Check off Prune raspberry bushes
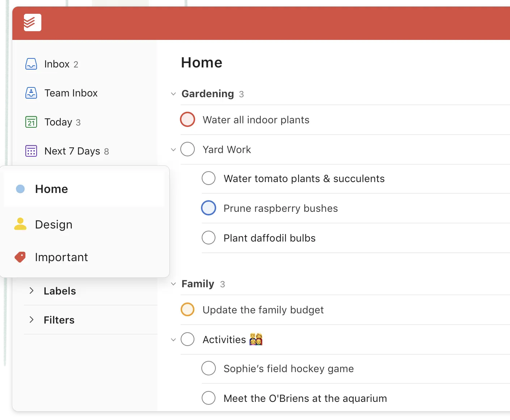This screenshot has height=420, width=510. pyautogui.click(x=209, y=208)
